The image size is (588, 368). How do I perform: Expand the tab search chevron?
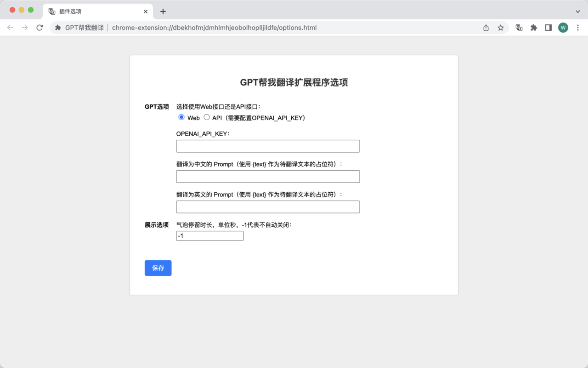click(578, 11)
